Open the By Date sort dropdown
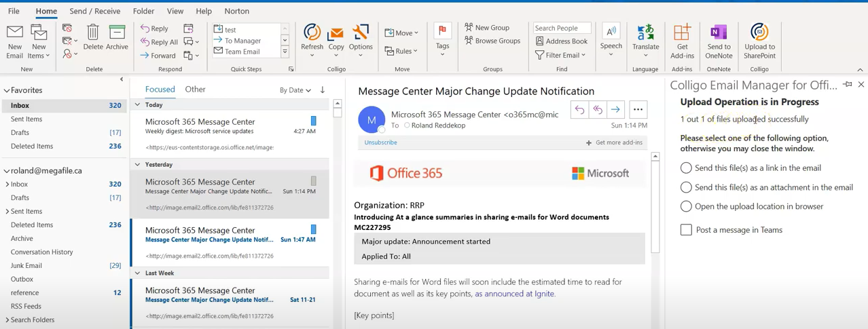 coord(295,90)
